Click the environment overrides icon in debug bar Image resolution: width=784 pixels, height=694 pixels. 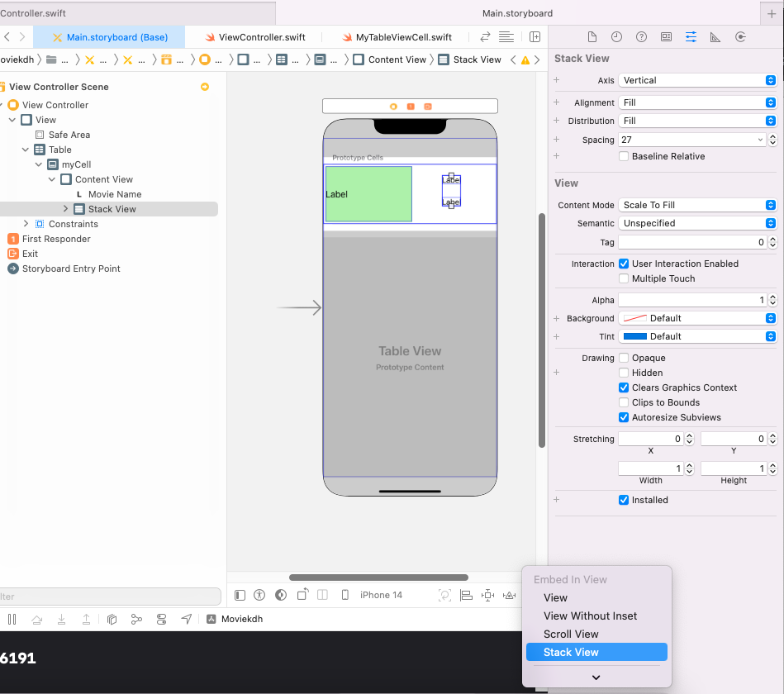161,620
